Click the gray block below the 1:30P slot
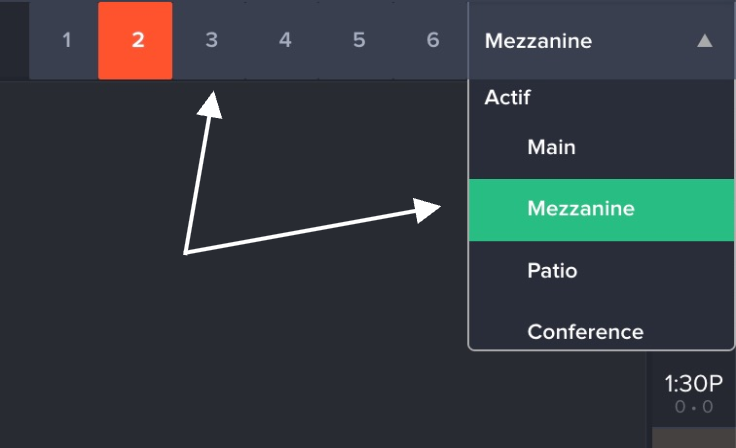 (x=693, y=438)
